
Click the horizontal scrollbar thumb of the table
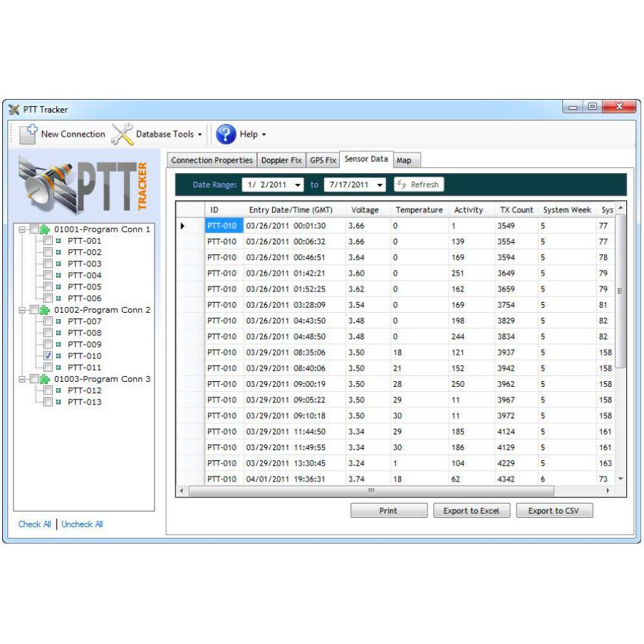coord(371,491)
